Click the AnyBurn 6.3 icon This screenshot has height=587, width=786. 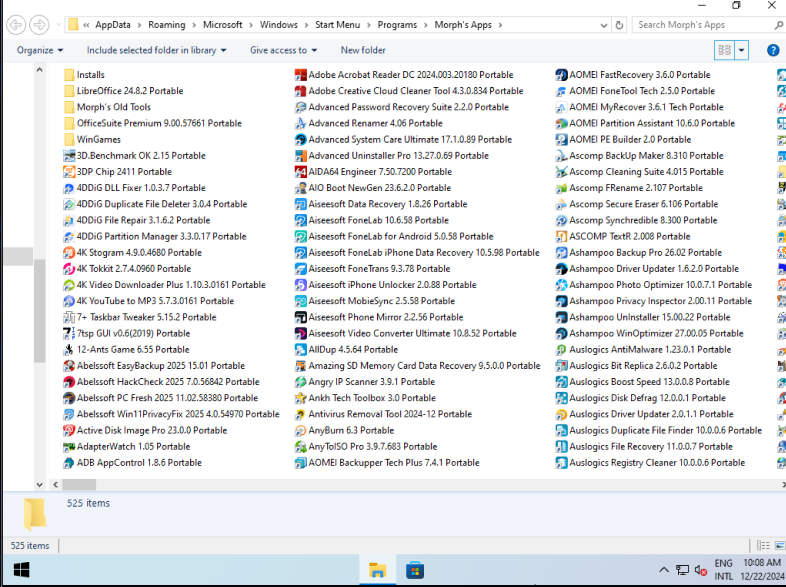[x=301, y=430]
